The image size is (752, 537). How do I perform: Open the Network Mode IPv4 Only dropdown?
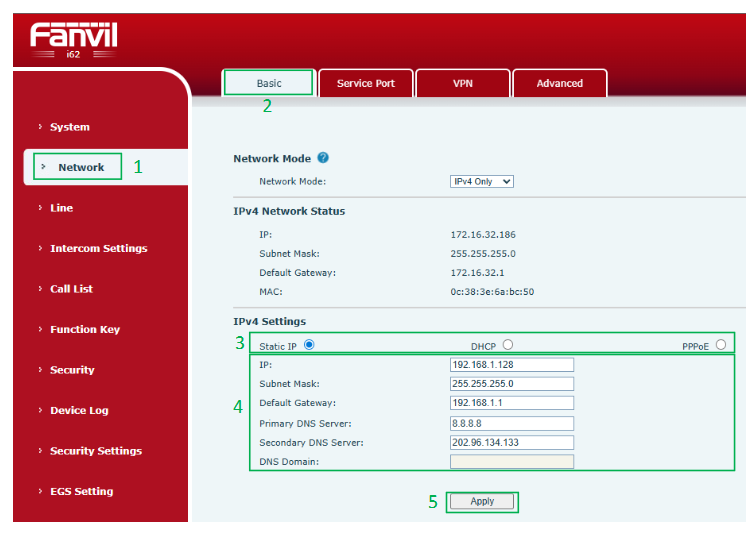tap(482, 182)
